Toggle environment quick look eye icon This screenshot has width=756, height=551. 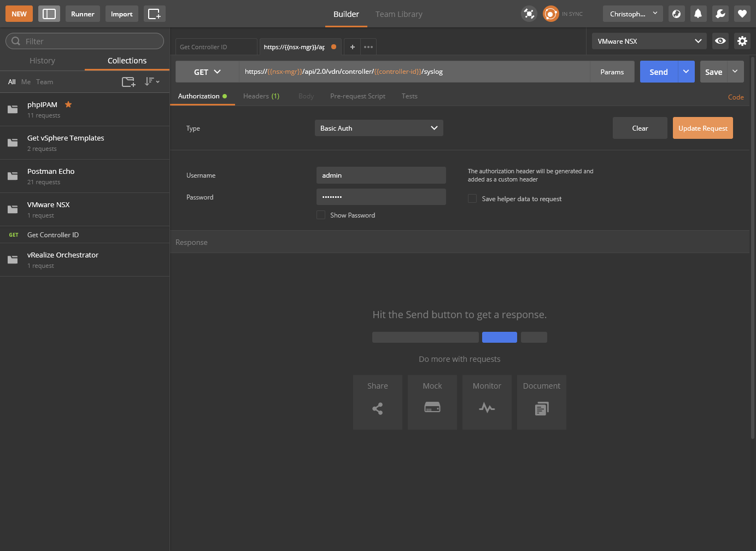pos(720,41)
